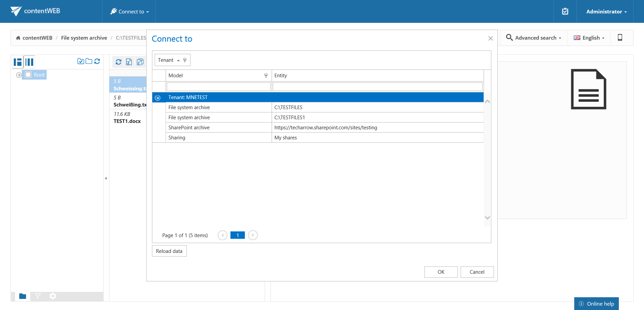Refresh the folder tree with the refresh icon
Image resolution: width=644 pixels, height=310 pixels.
pos(97,61)
